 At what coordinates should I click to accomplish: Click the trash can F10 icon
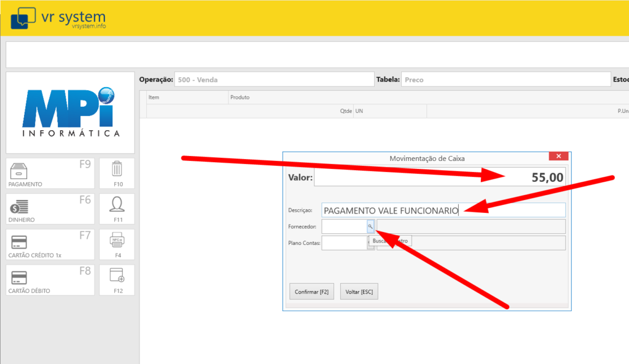point(117,173)
